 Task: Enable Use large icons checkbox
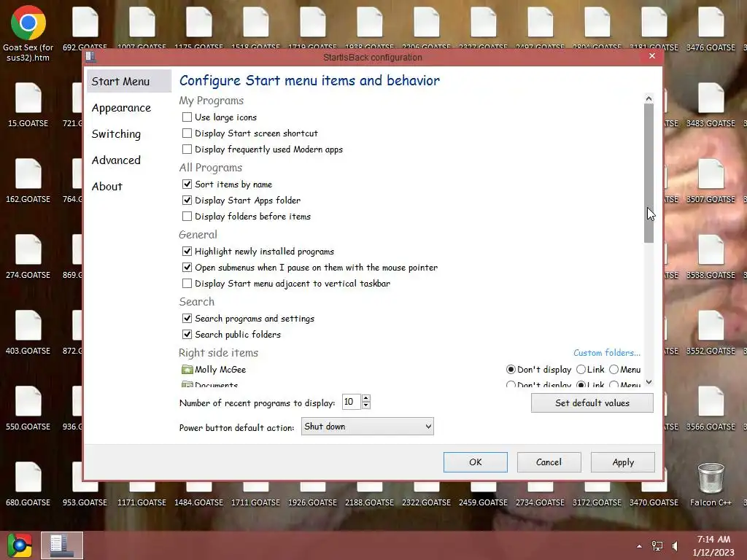tap(187, 117)
